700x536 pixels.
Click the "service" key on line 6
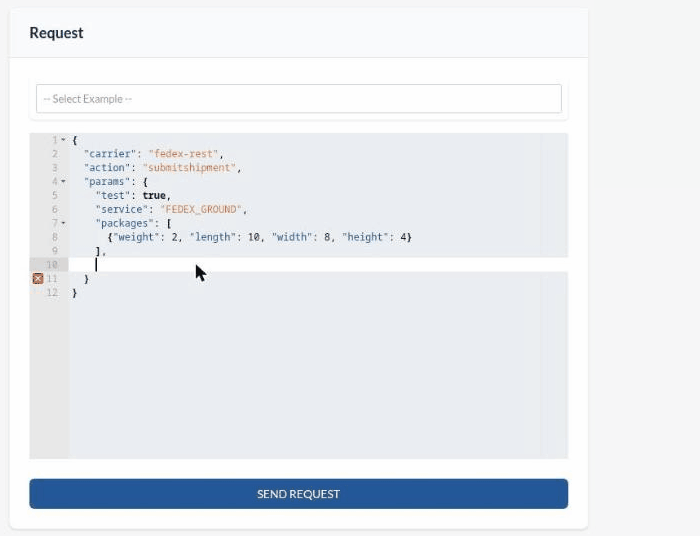(121, 209)
